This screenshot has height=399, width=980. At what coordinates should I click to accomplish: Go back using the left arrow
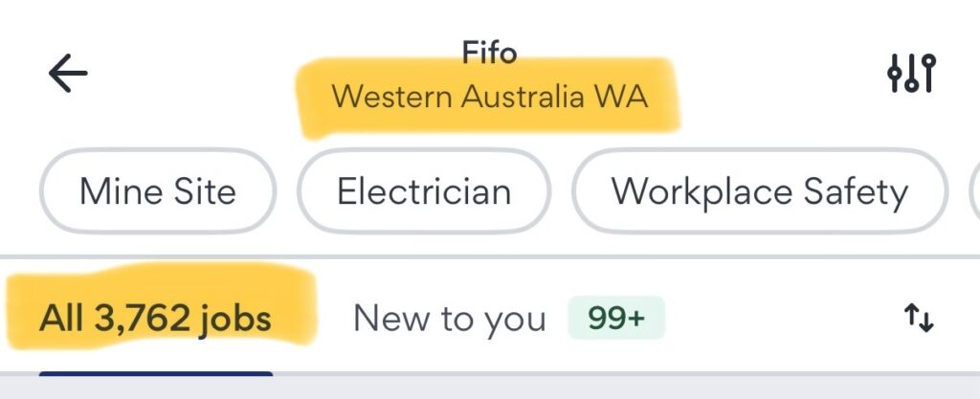point(68,74)
